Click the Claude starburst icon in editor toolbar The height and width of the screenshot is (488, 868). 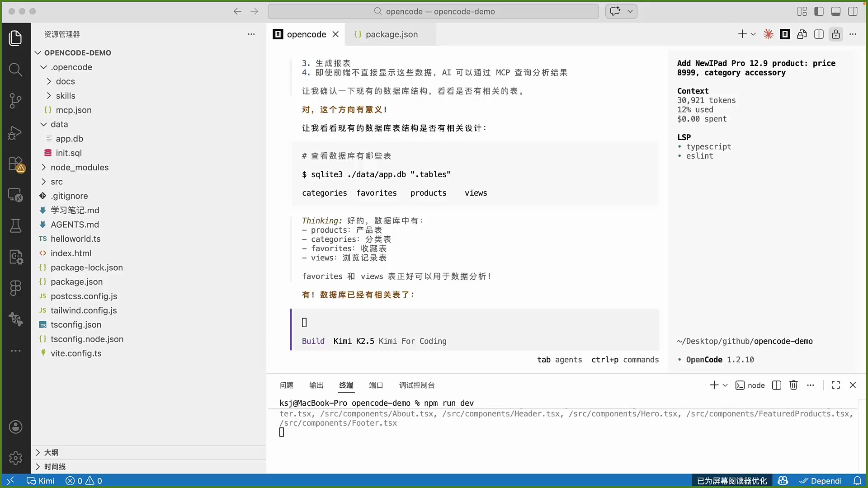pos(768,34)
